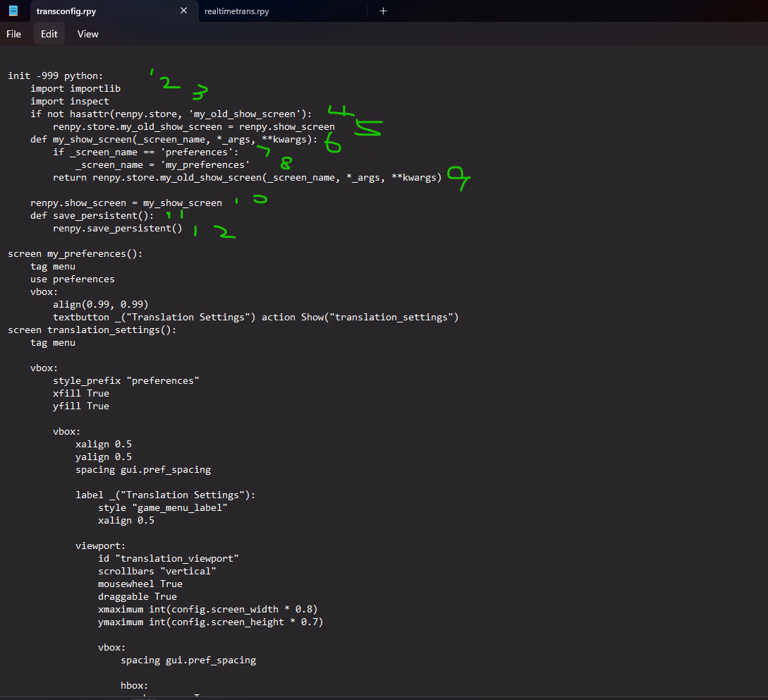Click the 'import importlib' line
Image resolution: width=768 pixels, height=700 pixels.
(75, 89)
